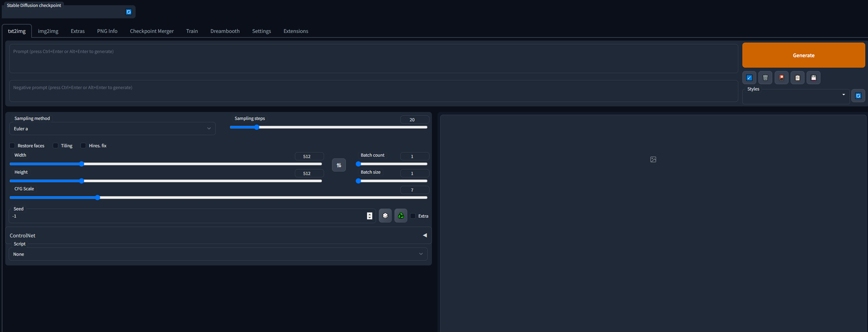Image resolution: width=868 pixels, height=332 pixels.
Task: Switch to the img2img tab
Action: click(x=48, y=31)
